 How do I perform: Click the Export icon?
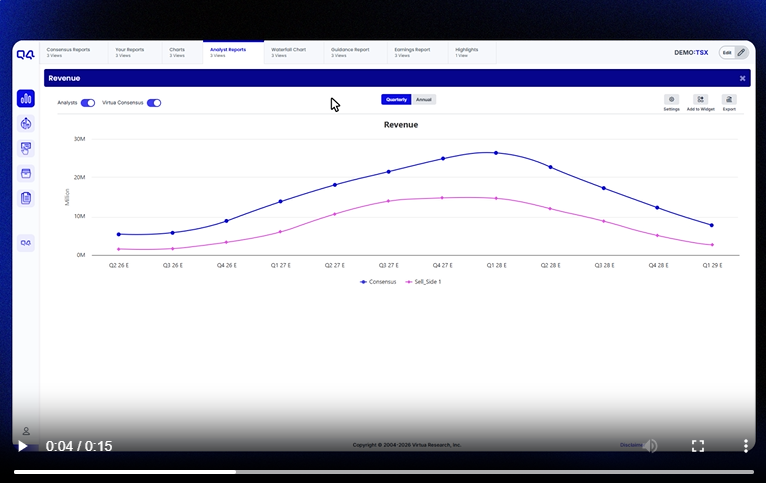click(729, 100)
